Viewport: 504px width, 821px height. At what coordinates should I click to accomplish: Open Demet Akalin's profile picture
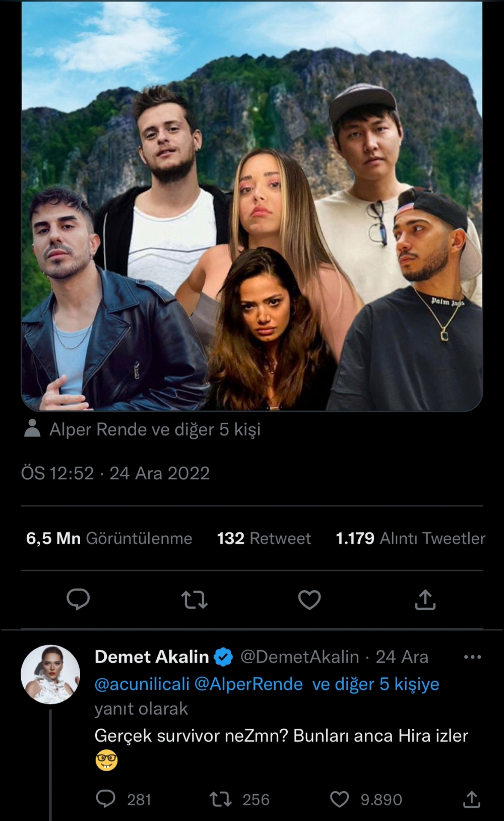click(x=50, y=674)
